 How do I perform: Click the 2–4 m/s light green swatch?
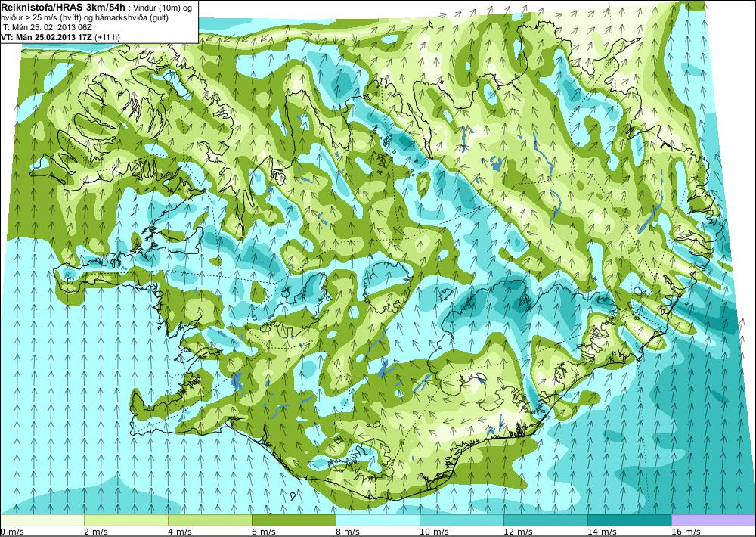pos(126,520)
